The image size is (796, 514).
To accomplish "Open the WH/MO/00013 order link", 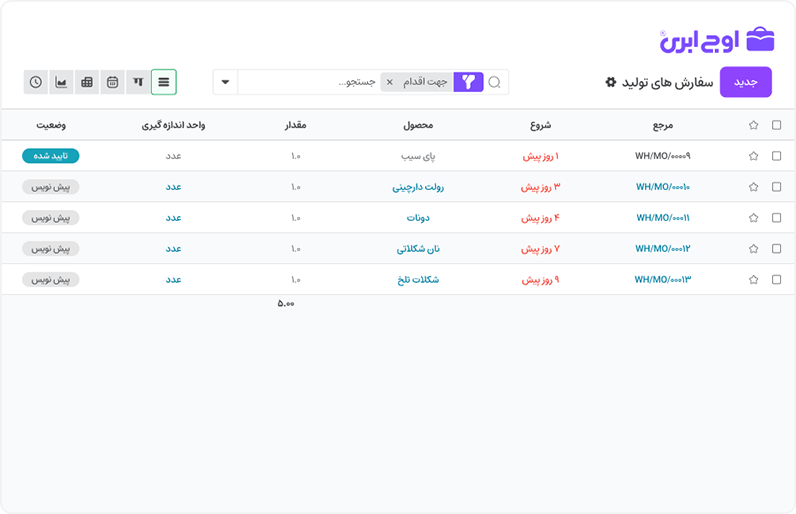I will tap(662, 280).
